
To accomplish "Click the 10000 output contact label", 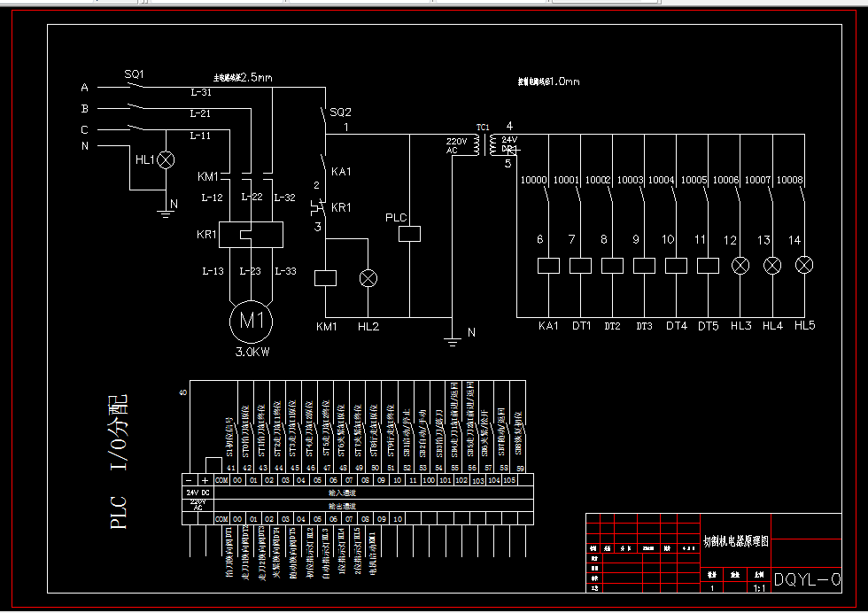I will pyautogui.click(x=533, y=180).
